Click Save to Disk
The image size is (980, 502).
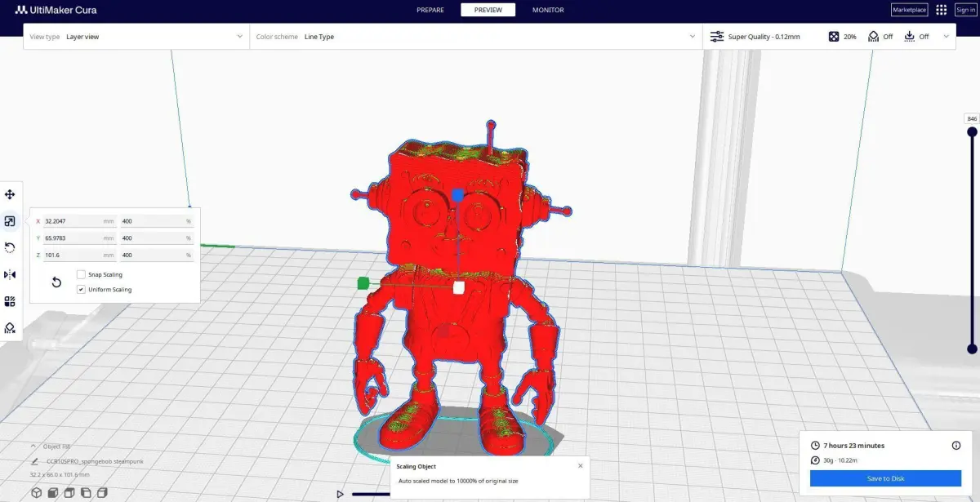click(x=885, y=478)
